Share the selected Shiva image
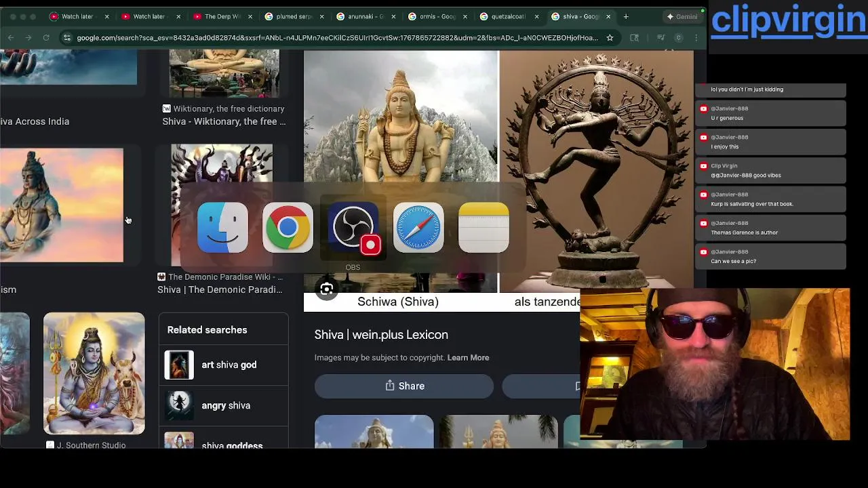 pos(404,386)
